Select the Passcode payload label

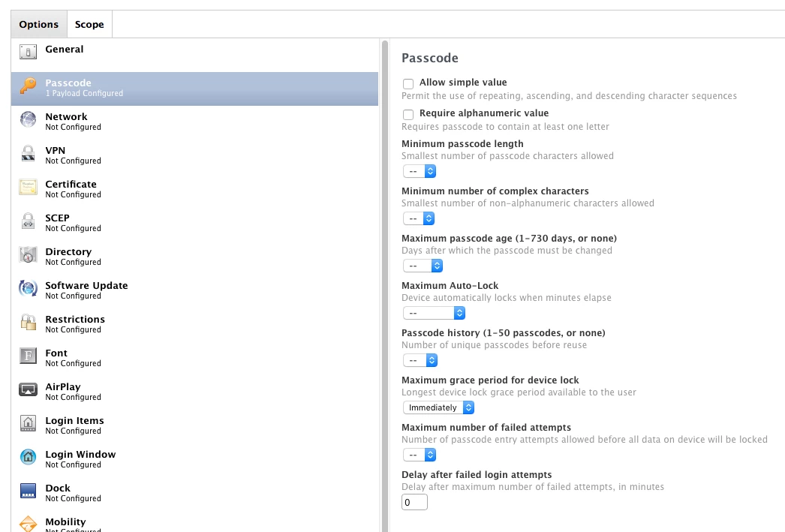click(x=68, y=83)
